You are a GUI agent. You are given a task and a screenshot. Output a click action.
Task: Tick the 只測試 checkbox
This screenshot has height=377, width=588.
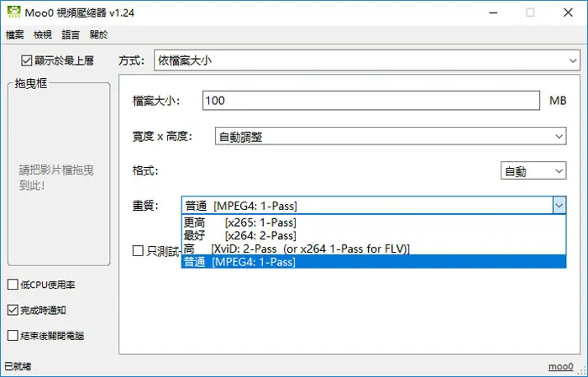(138, 251)
